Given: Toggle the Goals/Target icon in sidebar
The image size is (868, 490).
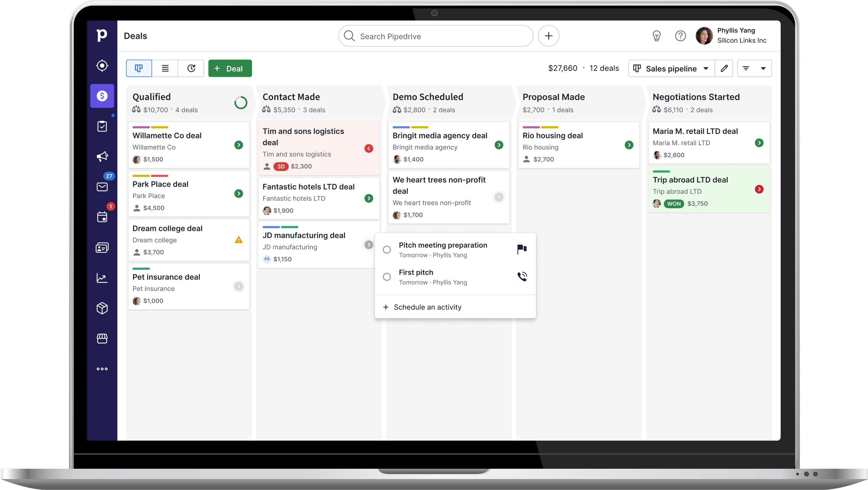Looking at the screenshot, I should pos(102,65).
